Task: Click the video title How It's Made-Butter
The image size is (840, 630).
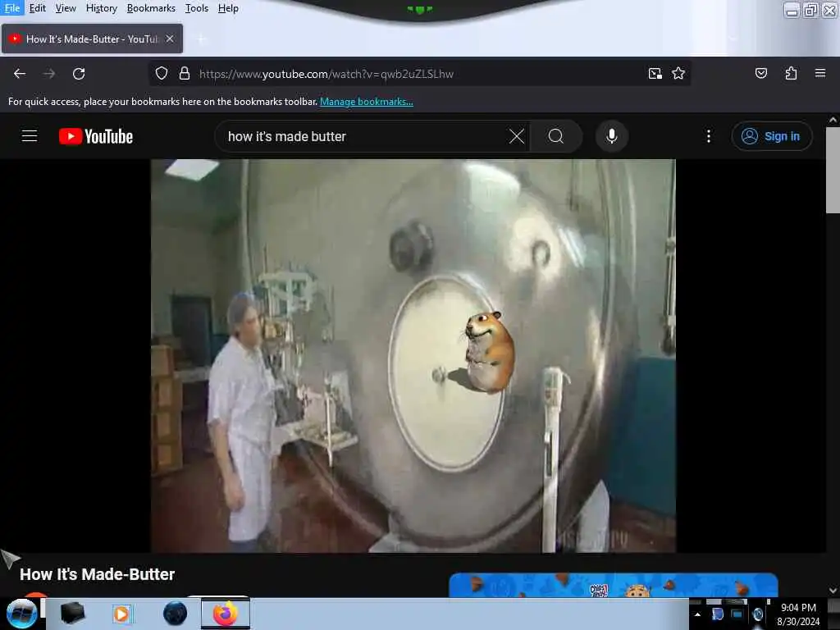Action: 97,574
